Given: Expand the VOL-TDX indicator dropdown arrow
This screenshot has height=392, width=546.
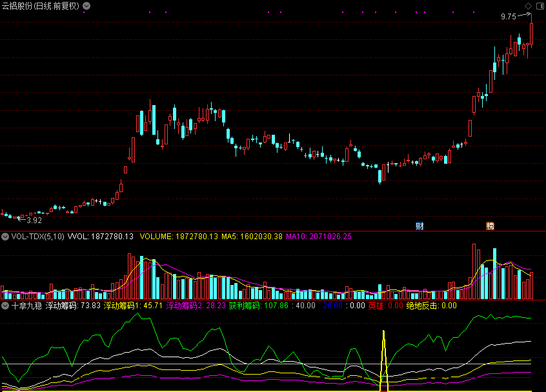Looking at the screenshot, I should [5, 237].
